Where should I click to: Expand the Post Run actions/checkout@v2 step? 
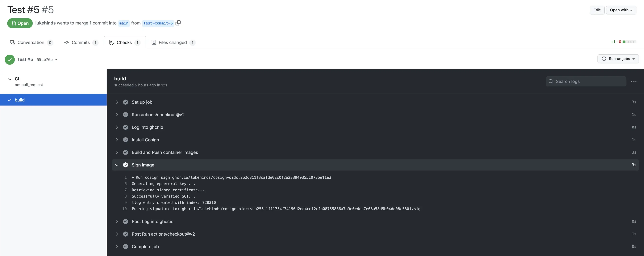[x=117, y=234]
